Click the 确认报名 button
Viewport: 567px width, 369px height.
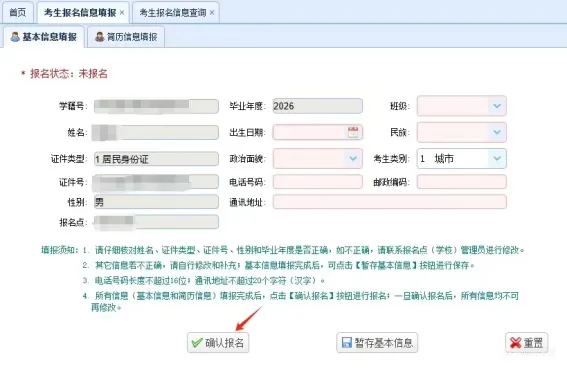(x=218, y=343)
